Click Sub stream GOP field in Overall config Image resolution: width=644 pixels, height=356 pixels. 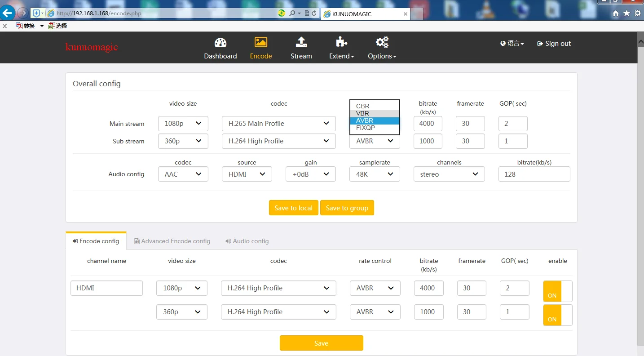tap(513, 141)
